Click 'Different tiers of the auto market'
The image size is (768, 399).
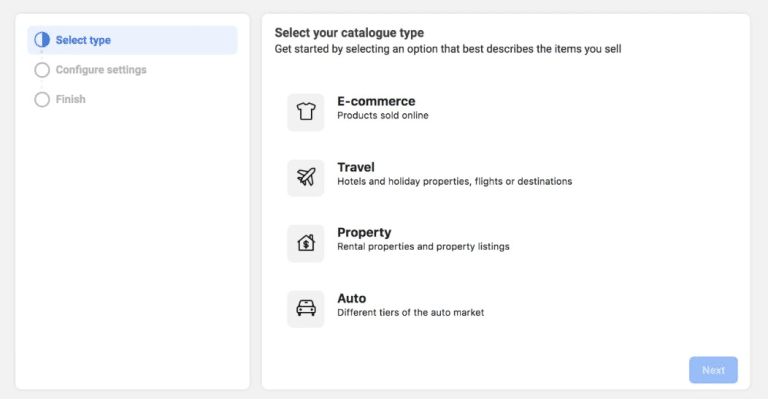[x=410, y=313]
